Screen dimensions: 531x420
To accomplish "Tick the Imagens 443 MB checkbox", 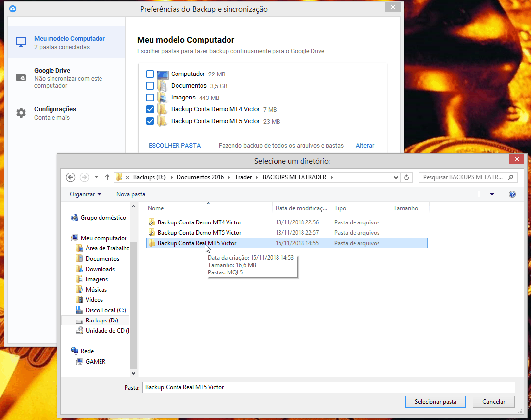I will tap(150, 98).
